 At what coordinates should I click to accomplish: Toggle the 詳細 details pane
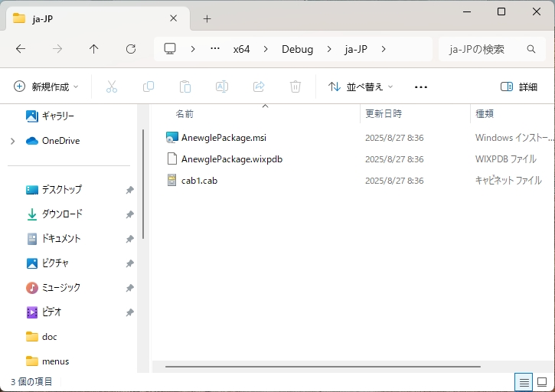click(519, 87)
